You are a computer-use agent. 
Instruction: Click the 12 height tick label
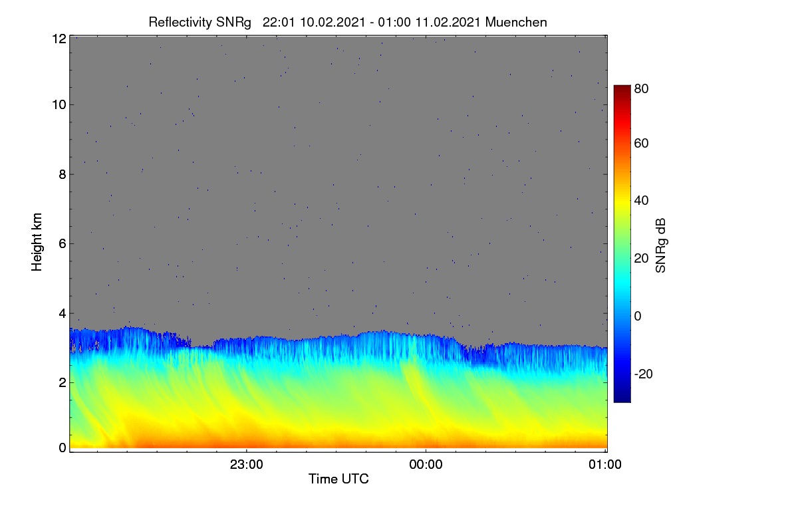pos(59,39)
